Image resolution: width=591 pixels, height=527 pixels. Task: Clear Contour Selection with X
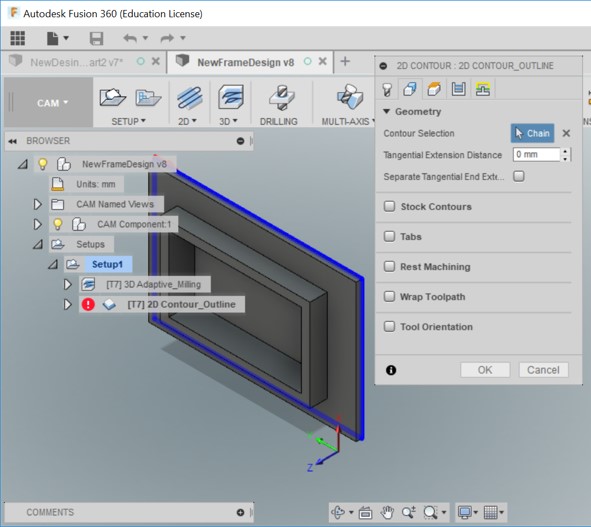566,133
